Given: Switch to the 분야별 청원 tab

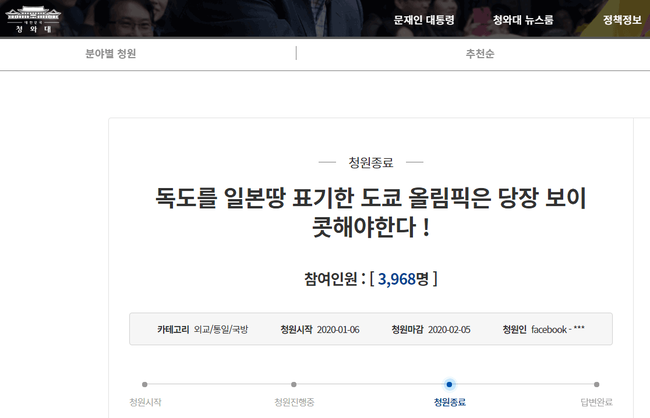Looking at the screenshot, I should (111, 53).
